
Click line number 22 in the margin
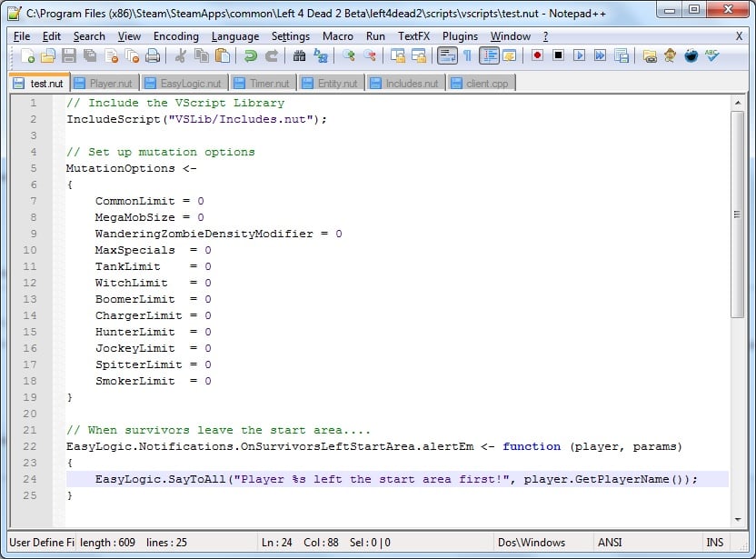(30, 446)
